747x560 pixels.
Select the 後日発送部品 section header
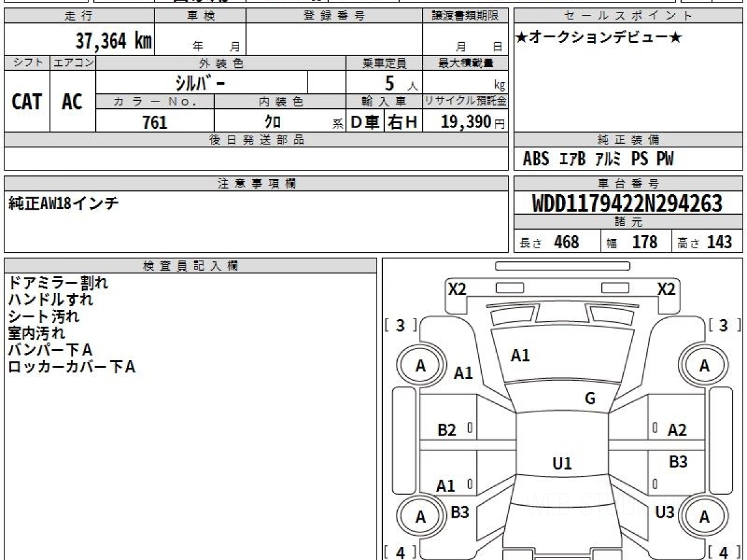point(256,140)
